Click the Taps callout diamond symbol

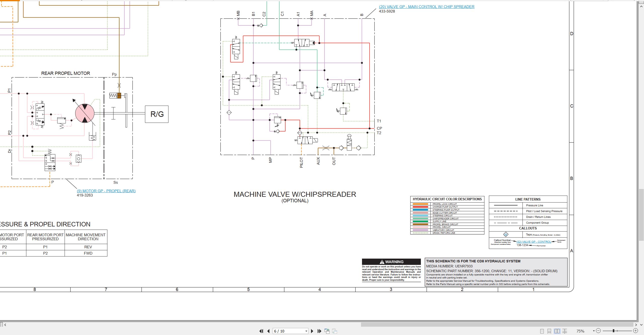tap(506, 234)
